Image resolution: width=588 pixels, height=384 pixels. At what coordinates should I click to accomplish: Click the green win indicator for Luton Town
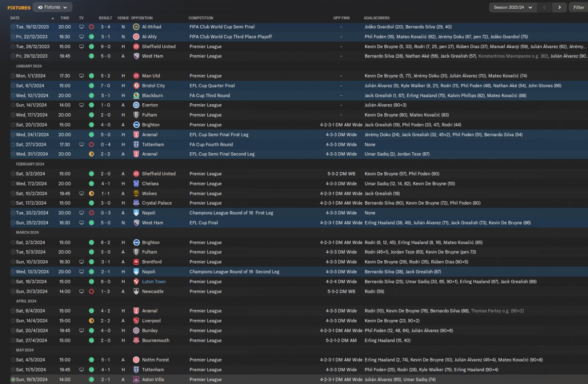(91, 282)
